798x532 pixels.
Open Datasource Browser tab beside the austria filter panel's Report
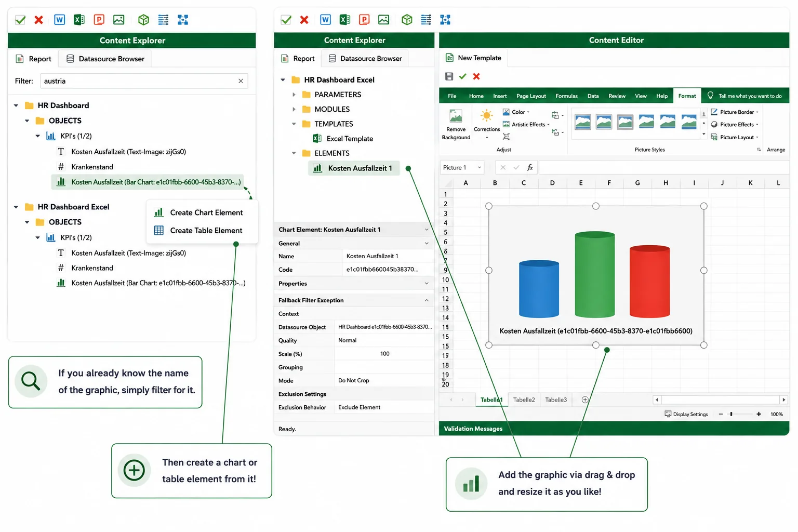(105, 59)
